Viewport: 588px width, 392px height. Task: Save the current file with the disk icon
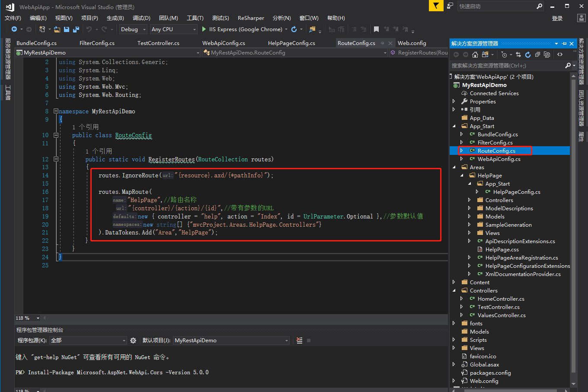click(67, 29)
